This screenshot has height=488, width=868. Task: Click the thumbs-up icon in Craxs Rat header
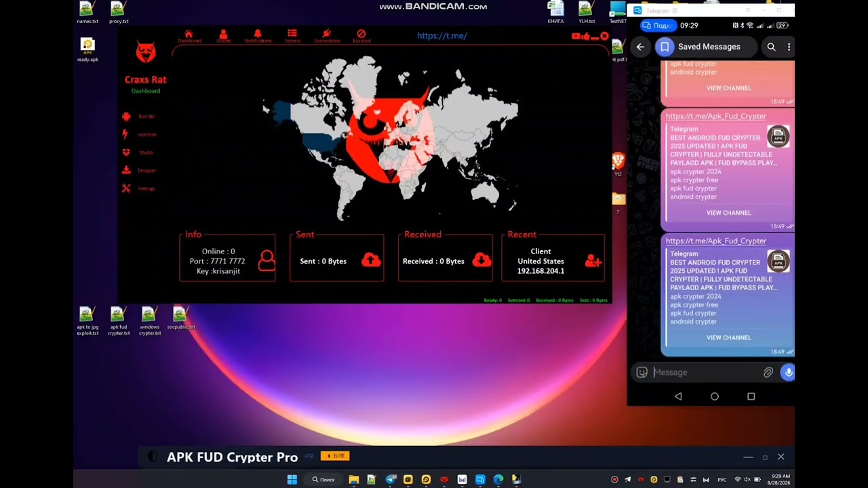coord(585,37)
